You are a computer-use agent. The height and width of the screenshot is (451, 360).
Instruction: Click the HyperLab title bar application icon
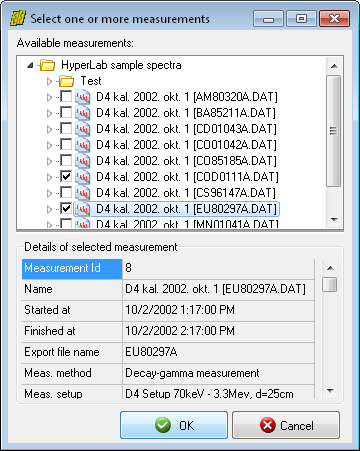point(18,19)
